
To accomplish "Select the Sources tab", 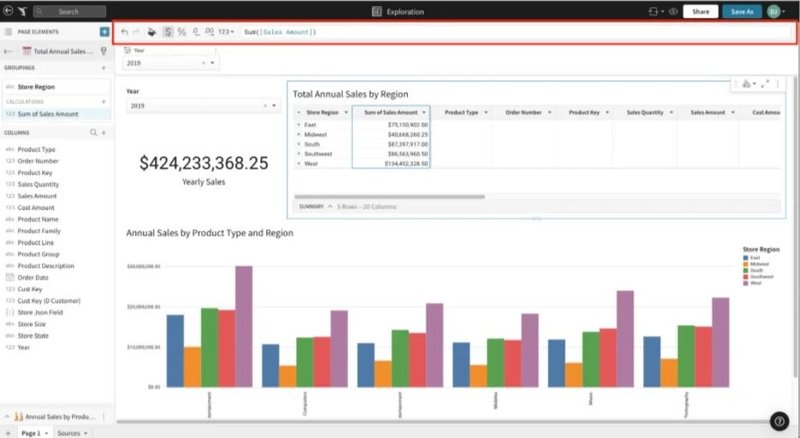I will coord(71,433).
